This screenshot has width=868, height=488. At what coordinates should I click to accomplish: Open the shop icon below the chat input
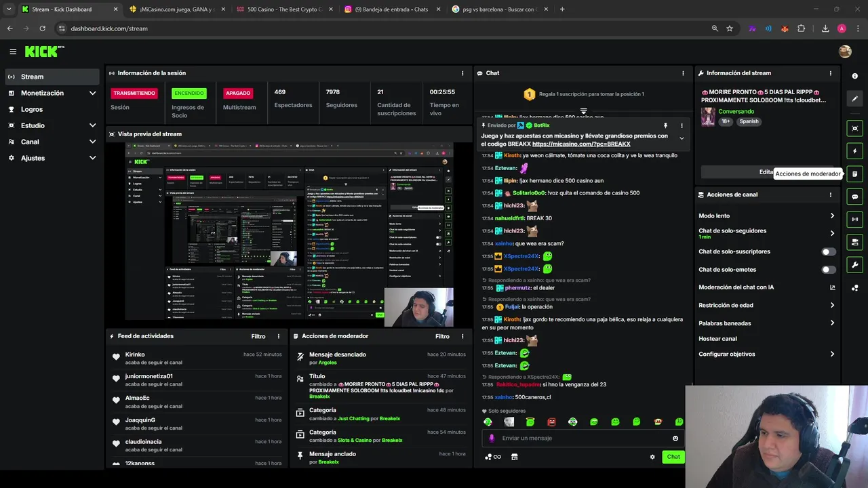pyautogui.click(x=514, y=457)
